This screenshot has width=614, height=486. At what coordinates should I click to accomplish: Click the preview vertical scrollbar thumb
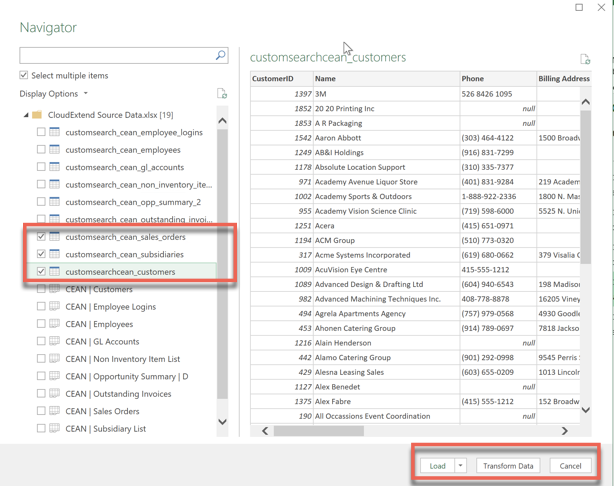tap(585, 187)
